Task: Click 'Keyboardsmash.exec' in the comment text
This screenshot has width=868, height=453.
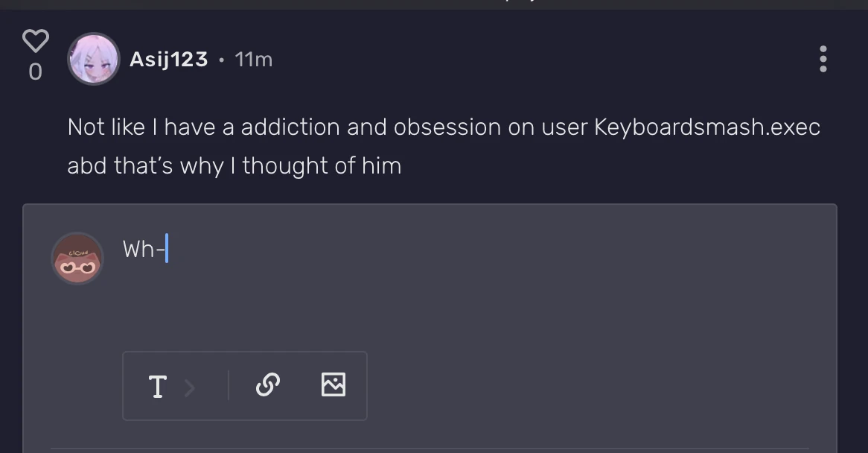Action: (706, 127)
